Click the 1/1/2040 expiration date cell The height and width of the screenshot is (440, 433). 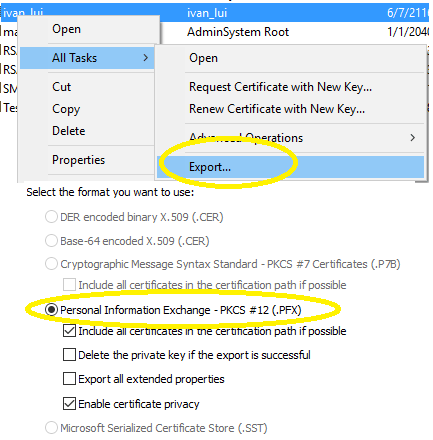408,32
